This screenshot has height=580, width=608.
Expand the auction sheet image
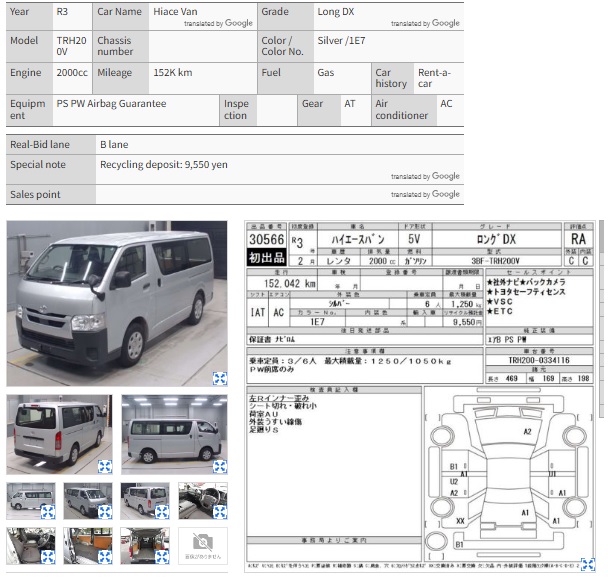click(x=588, y=564)
